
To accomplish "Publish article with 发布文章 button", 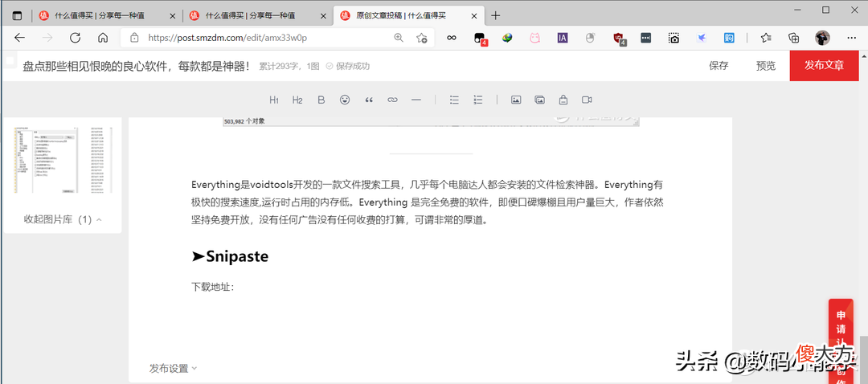I will point(825,66).
